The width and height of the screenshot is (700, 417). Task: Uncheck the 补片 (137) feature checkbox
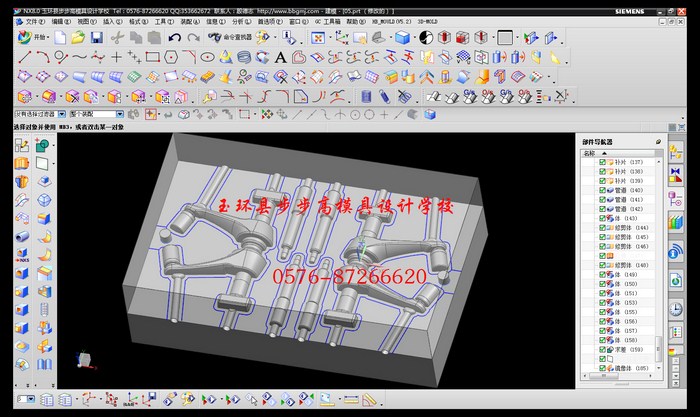click(x=602, y=162)
